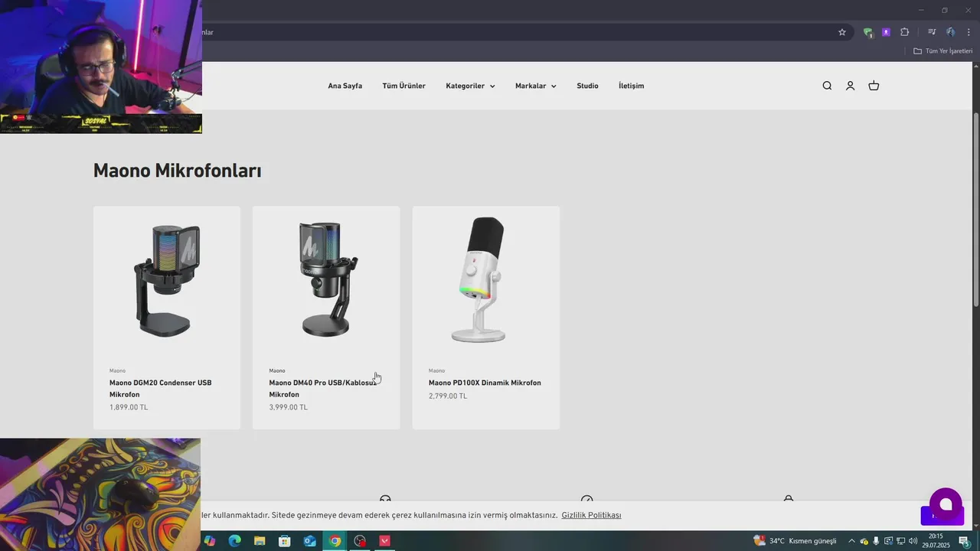The image size is (980, 551).
Task: Open the Chrome profile avatar
Action: click(950, 32)
